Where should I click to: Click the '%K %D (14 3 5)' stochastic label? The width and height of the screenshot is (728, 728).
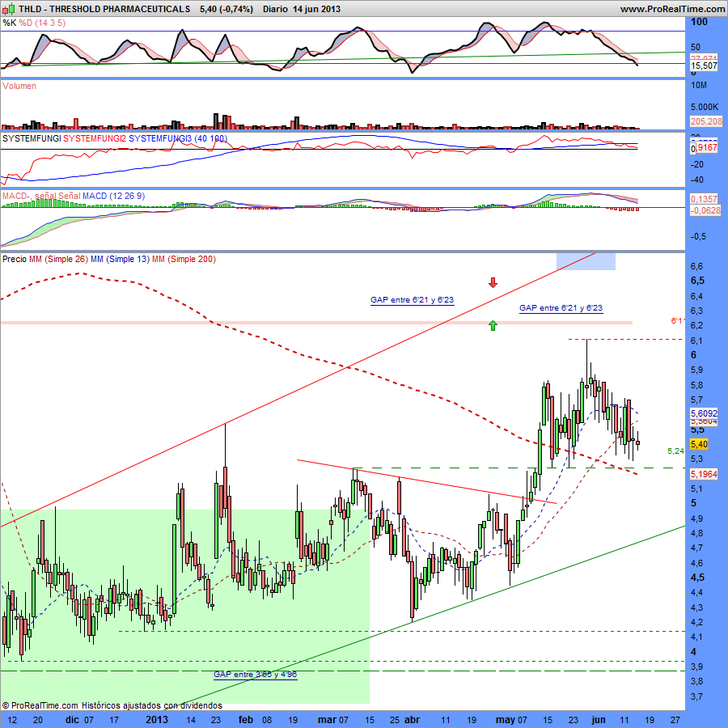(x=34, y=23)
